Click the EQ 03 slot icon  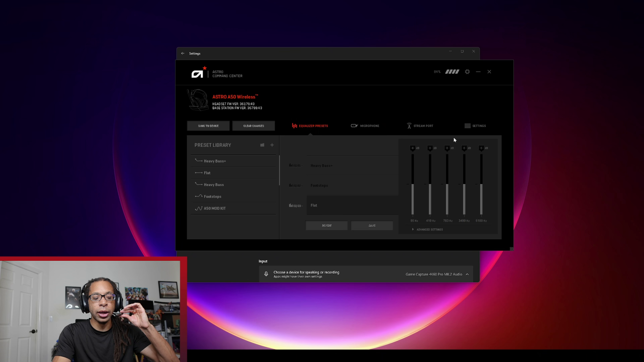point(291,205)
